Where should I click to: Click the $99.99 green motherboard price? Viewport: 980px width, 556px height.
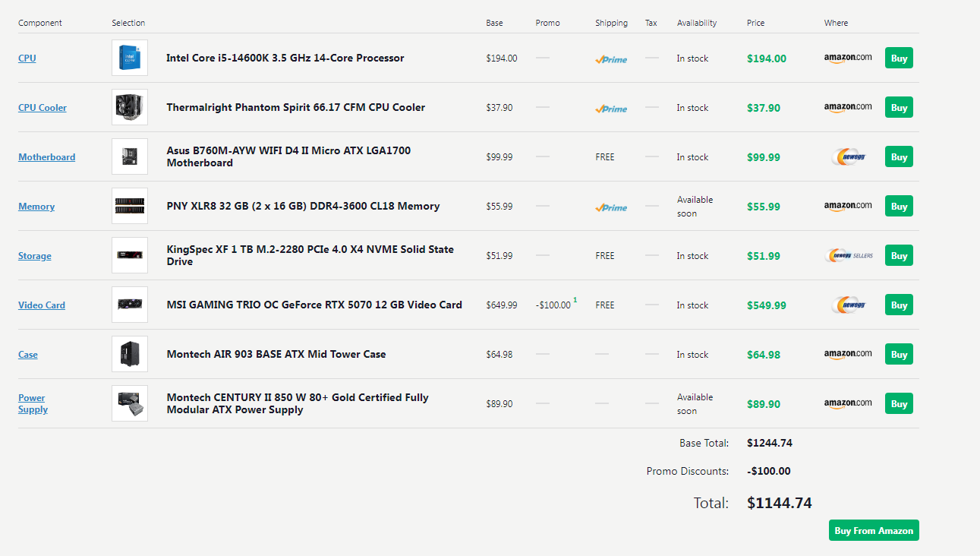click(x=764, y=157)
